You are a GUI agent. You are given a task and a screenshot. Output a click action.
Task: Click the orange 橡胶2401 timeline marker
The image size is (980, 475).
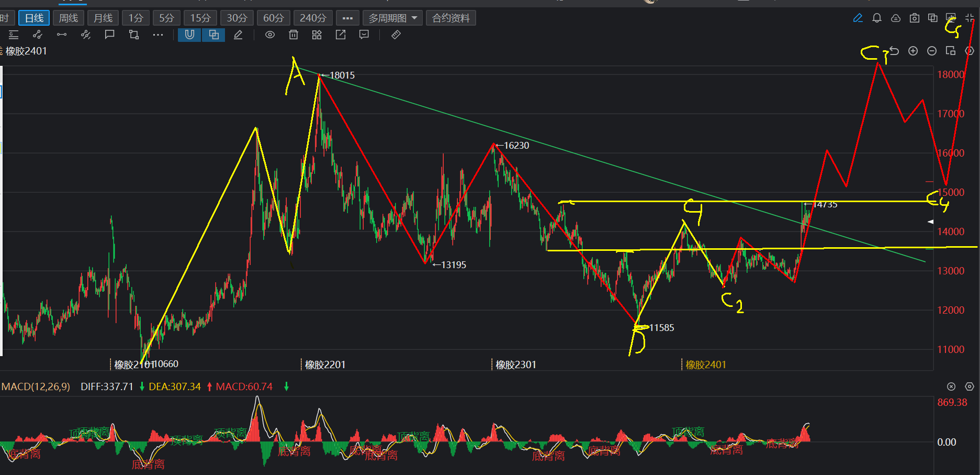[706, 364]
